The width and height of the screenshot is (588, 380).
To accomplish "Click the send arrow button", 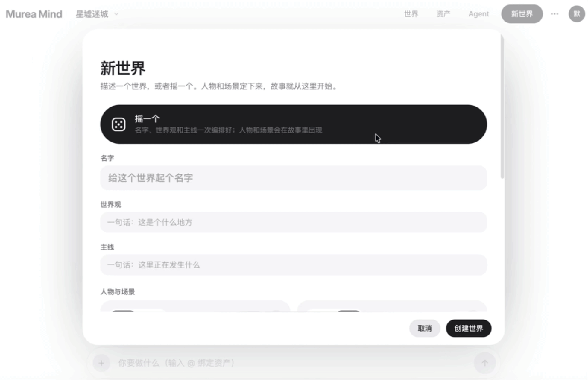I will click(x=484, y=363).
